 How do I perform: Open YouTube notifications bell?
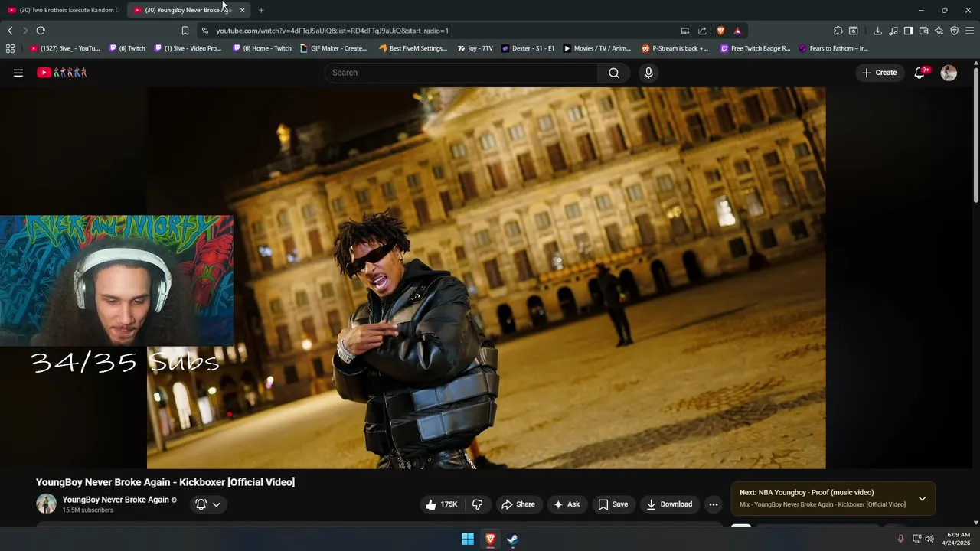tap(920, 73)
